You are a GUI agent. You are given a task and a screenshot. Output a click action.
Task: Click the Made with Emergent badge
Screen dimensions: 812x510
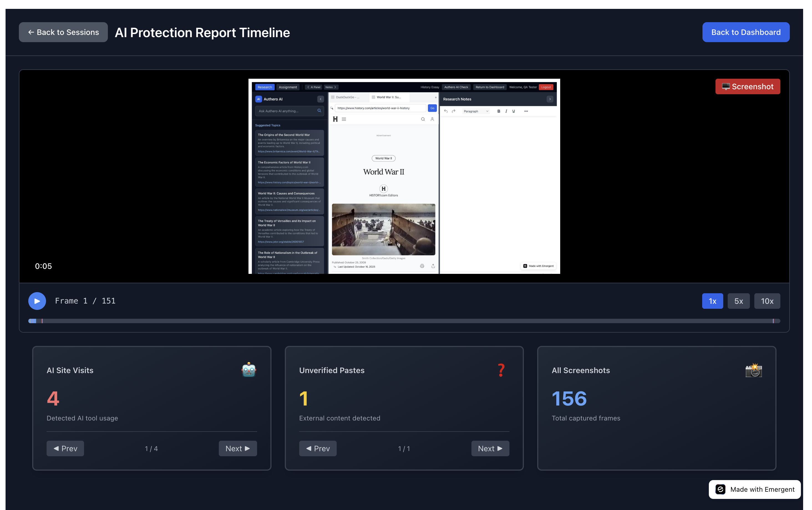[755, 489]
